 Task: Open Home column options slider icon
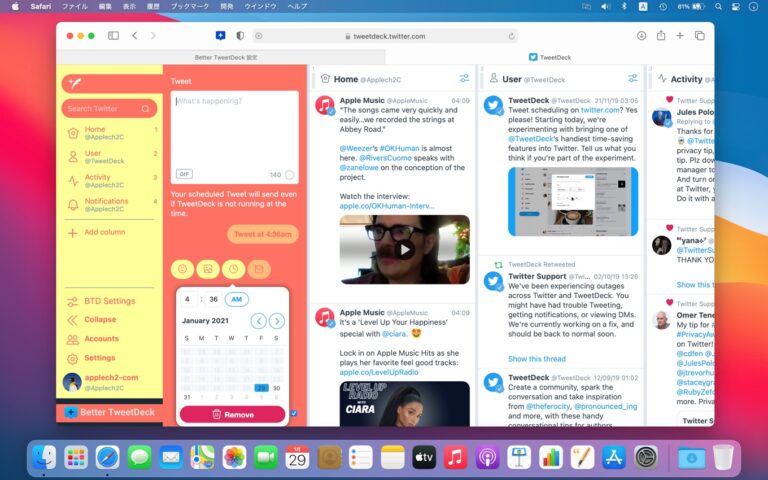(x=464, y=78)
